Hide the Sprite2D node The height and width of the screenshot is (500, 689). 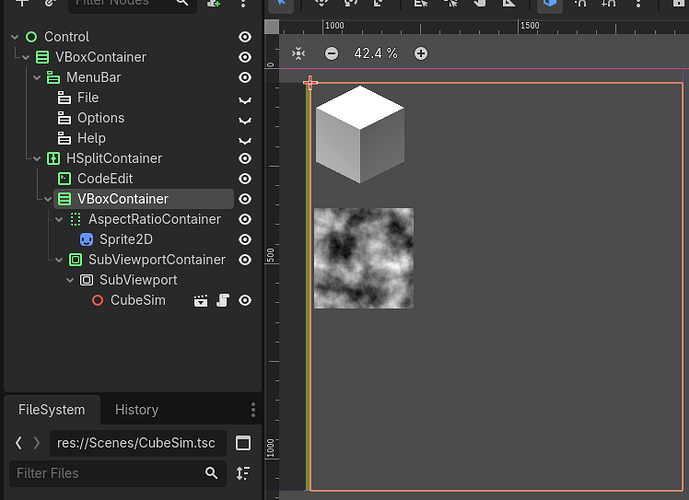click(244, 239)
